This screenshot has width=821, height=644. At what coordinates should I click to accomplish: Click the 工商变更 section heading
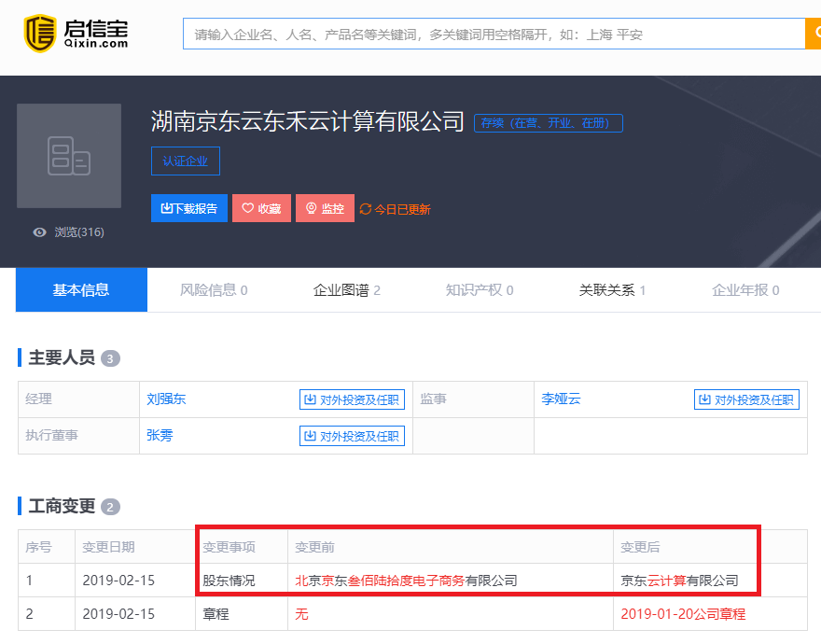[x=62, y=506]
